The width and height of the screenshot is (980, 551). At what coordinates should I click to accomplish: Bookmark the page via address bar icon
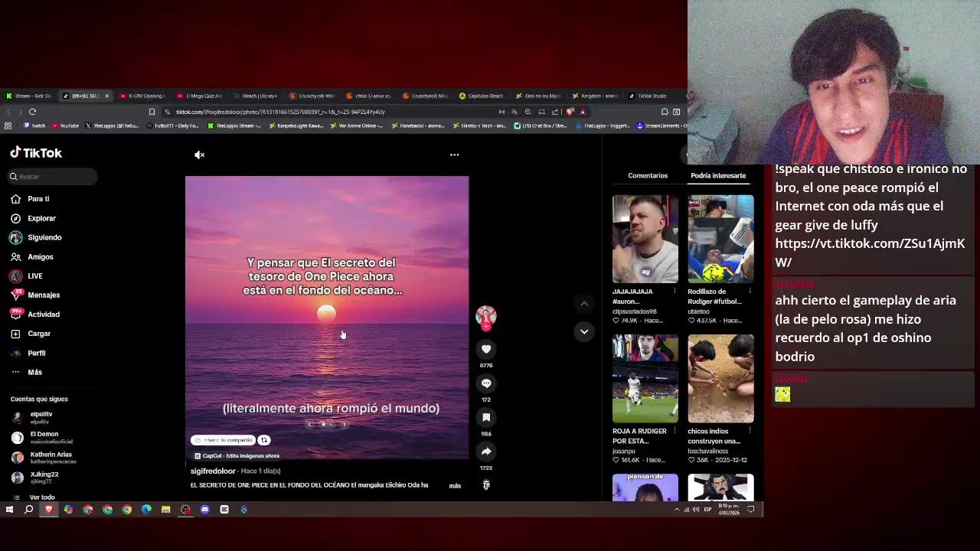coord(152,112)
